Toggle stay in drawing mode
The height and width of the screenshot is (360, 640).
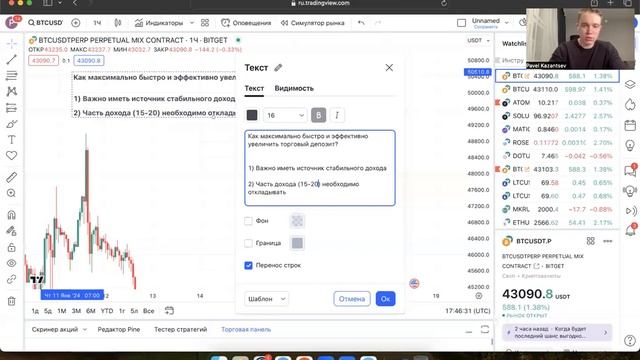pyautogui.click(x=11, y=231)
